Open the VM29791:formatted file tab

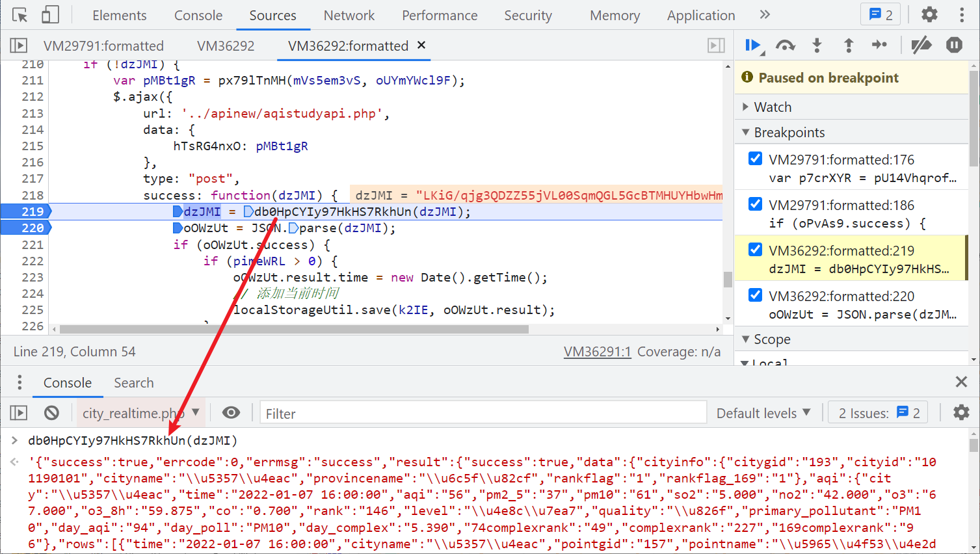[103, 46]
